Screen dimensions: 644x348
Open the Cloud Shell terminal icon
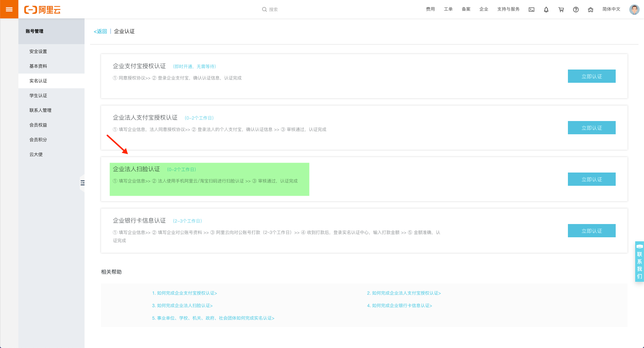click(x=532, y=10)
